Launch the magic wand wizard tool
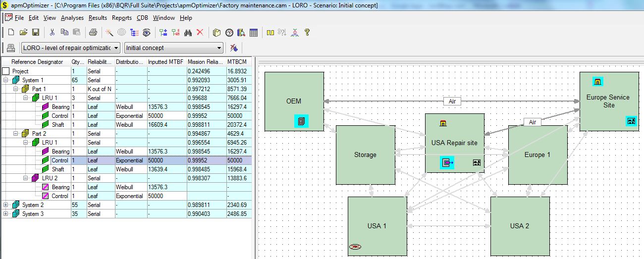This screenshot has height=259, width=644. (109, 32)
